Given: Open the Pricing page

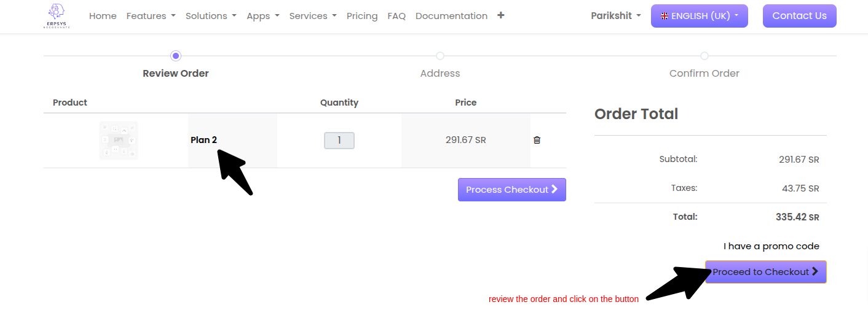Looking at the screenshot, I should (362, 16).
